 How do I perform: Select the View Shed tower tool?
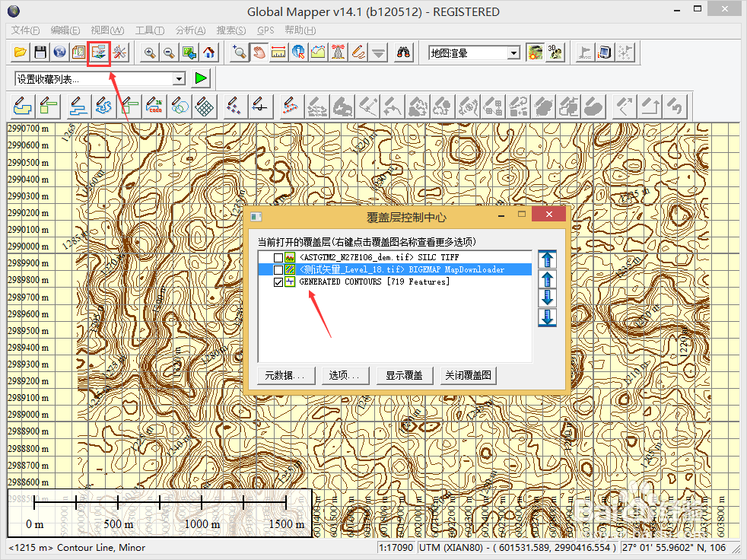(339, 52)
